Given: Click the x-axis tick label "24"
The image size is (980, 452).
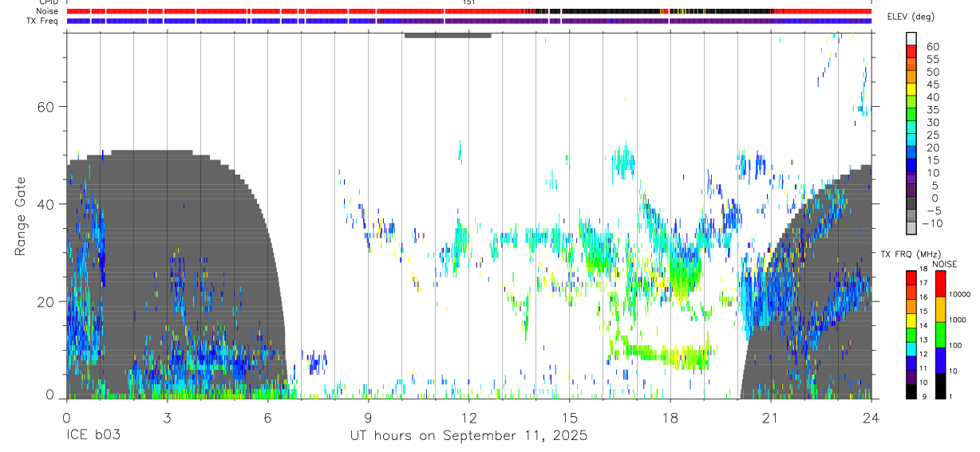Looking at the screenshot, I should [x=871, y=418].
